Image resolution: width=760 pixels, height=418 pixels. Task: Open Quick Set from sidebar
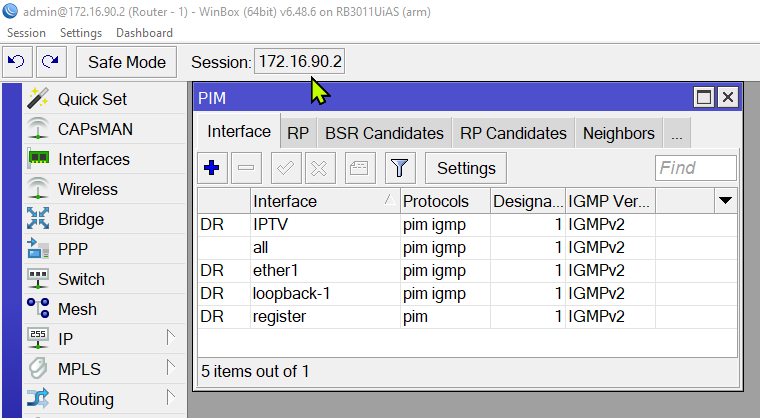coord(105,99)
